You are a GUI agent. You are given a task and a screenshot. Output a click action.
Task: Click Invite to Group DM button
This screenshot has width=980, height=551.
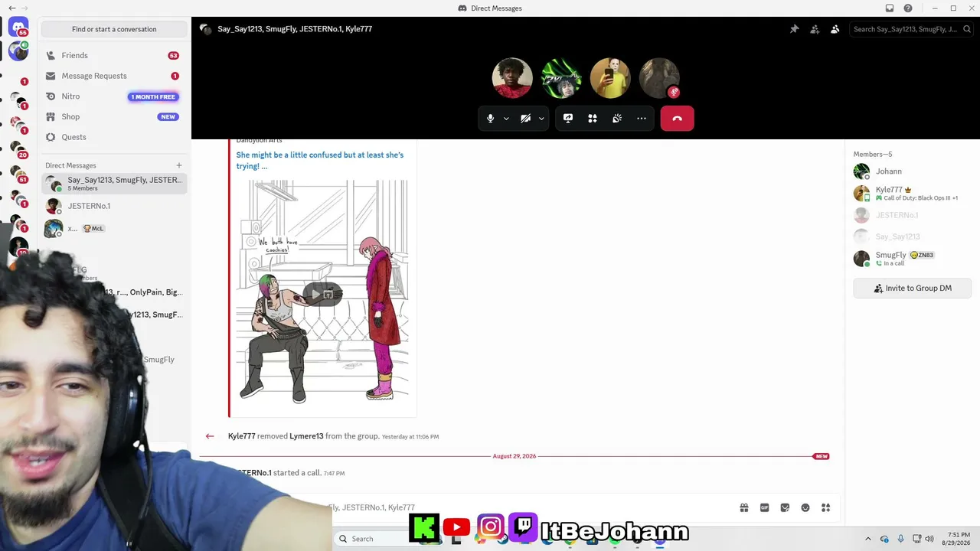[x=913, y=289]
